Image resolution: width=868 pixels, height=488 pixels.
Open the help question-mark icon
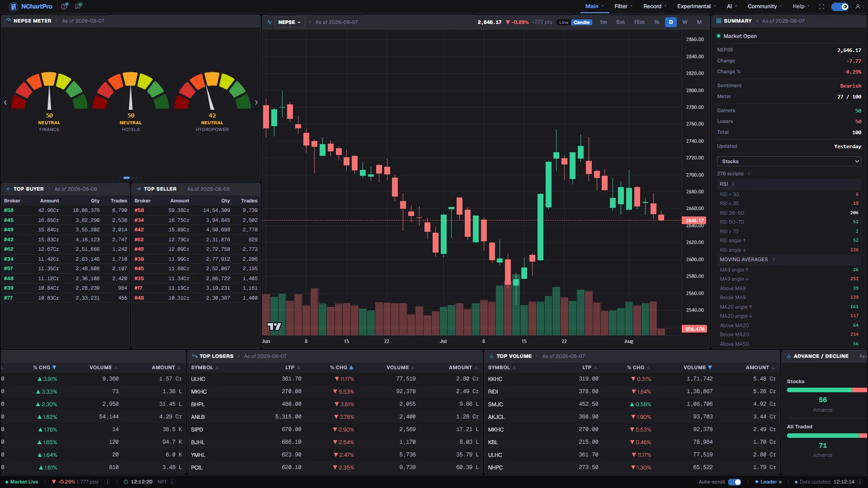65,6
